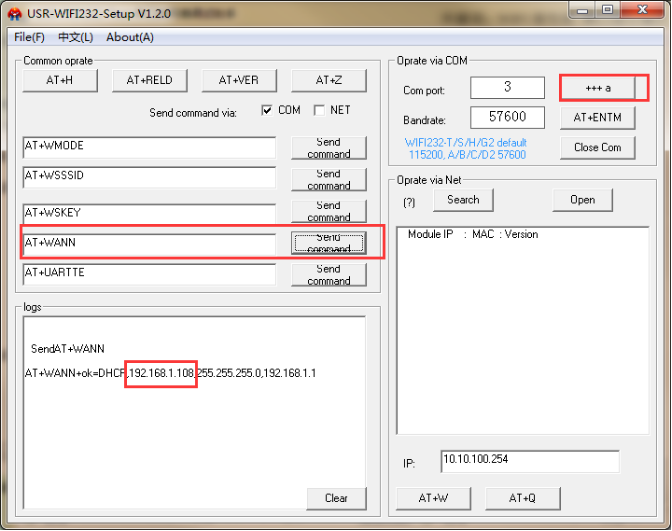Viewport: 672px width, 531px height.
Task: Send the AT+WANN command
Action: coord(329,242)
